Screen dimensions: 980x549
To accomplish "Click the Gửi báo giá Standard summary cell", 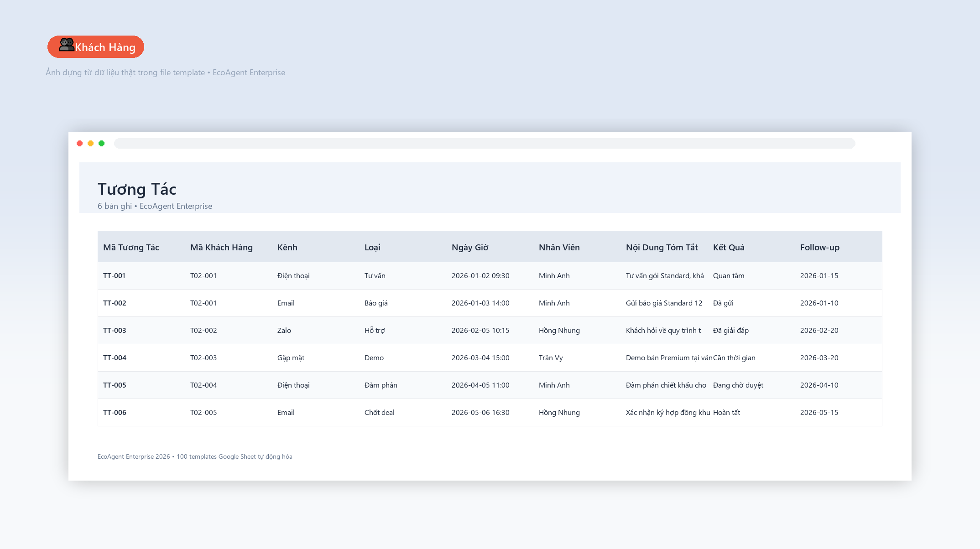I will point(664,303).
